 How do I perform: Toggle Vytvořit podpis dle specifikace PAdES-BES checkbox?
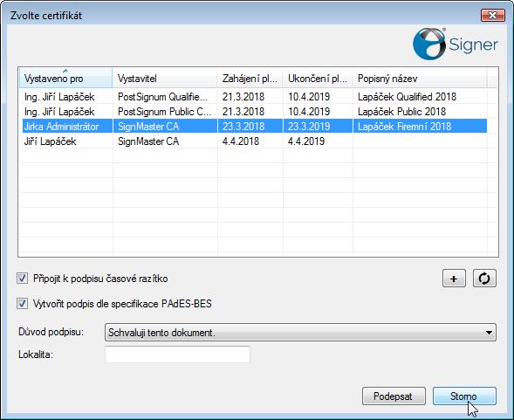(x=23, y=304)
